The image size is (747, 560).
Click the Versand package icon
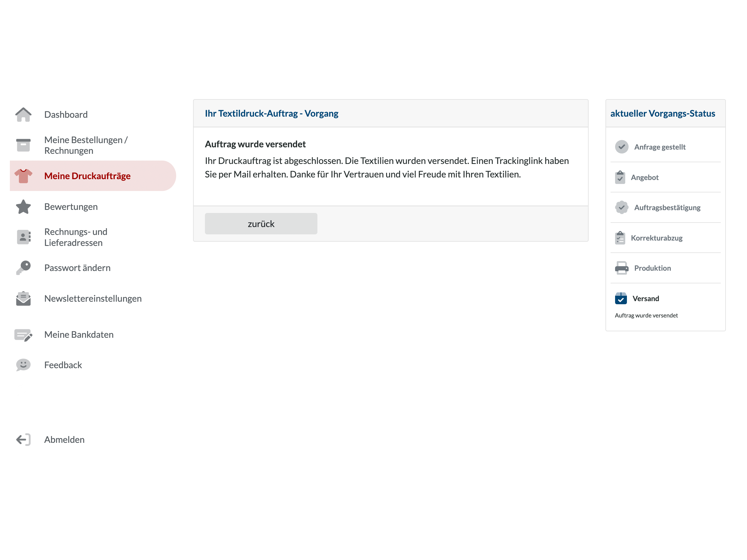pos(621,298)
